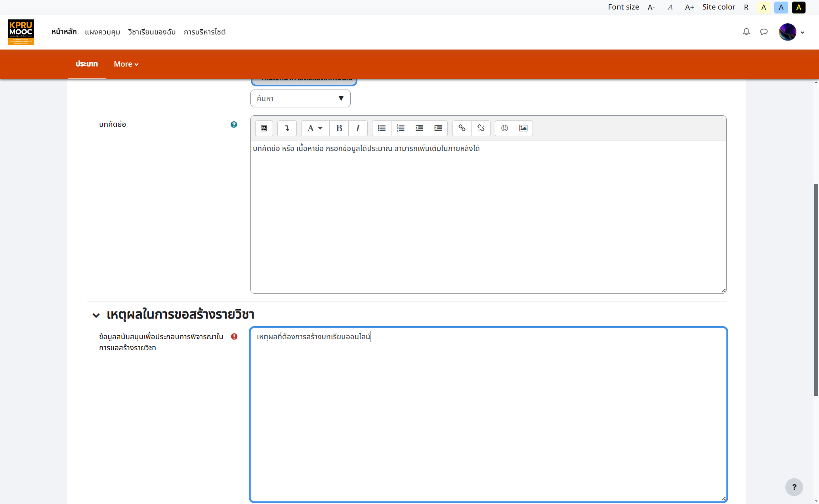
Task: Indent the selected text
Action: coord(438,128)
